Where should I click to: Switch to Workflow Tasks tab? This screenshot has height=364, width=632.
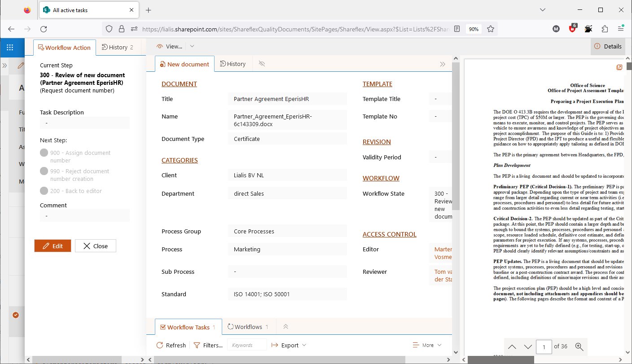(188, 327)
